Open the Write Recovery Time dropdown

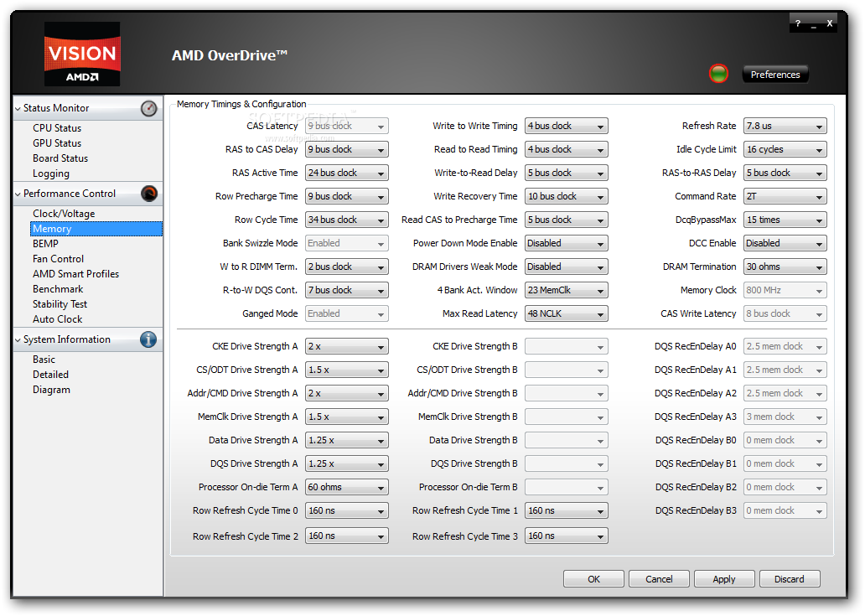[566, 196]
